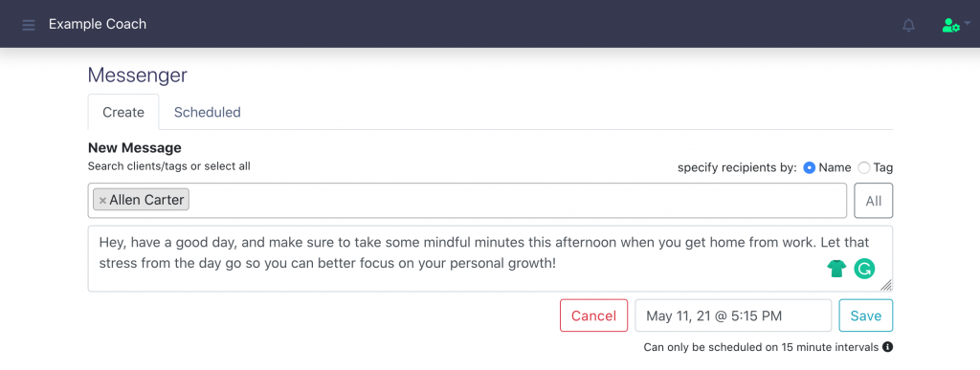Viewport: 980px width, 370px height.
Task: Click the All recipients button
Action: [x=873, y=201]
